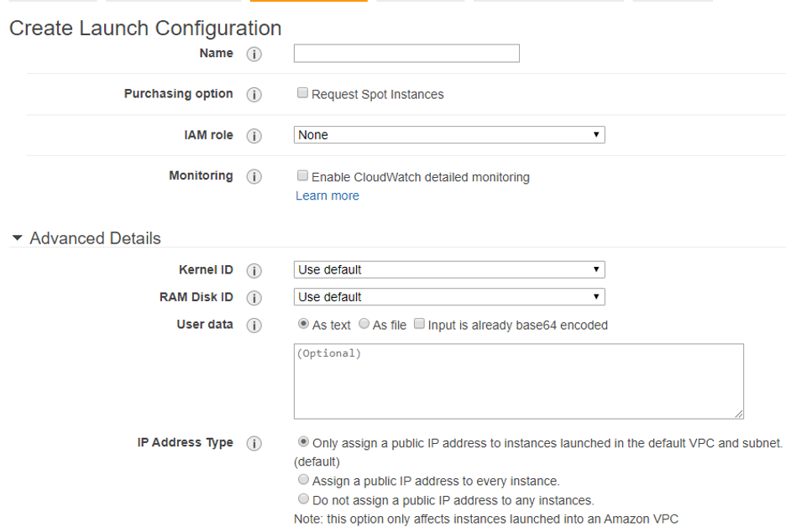Click the User data text area
This screenshot has width=786, height=532.
click(519, 381)
